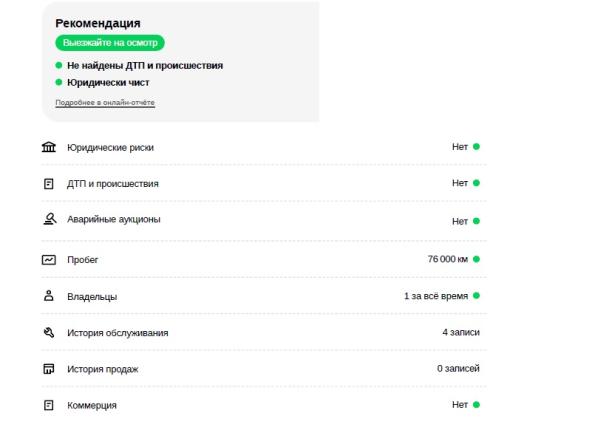The height and width of the screenshot is (447, 595).
Task: Select the ДТП и происшествия row label
Action: 113,184
